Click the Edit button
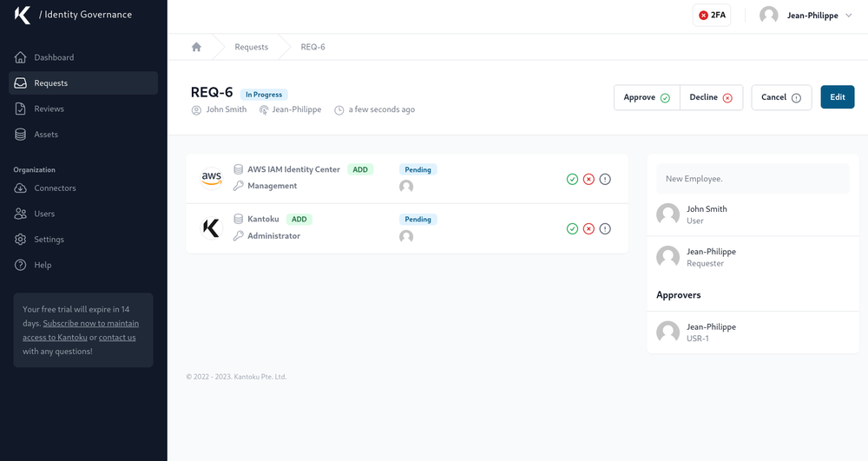 [x=837, y=97]
